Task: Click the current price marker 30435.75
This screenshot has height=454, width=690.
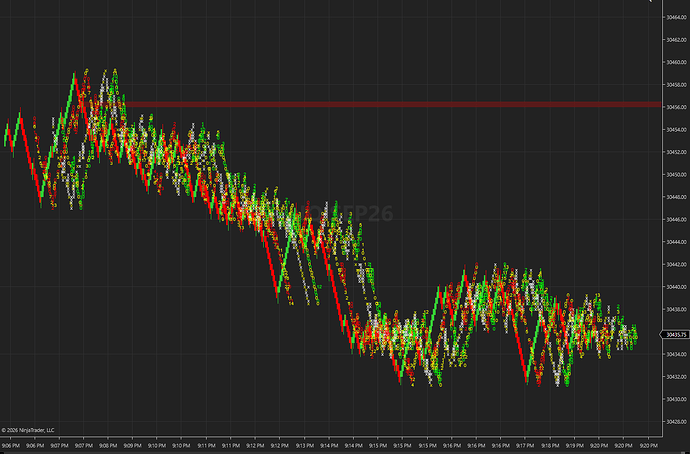Action: point(674,335)
